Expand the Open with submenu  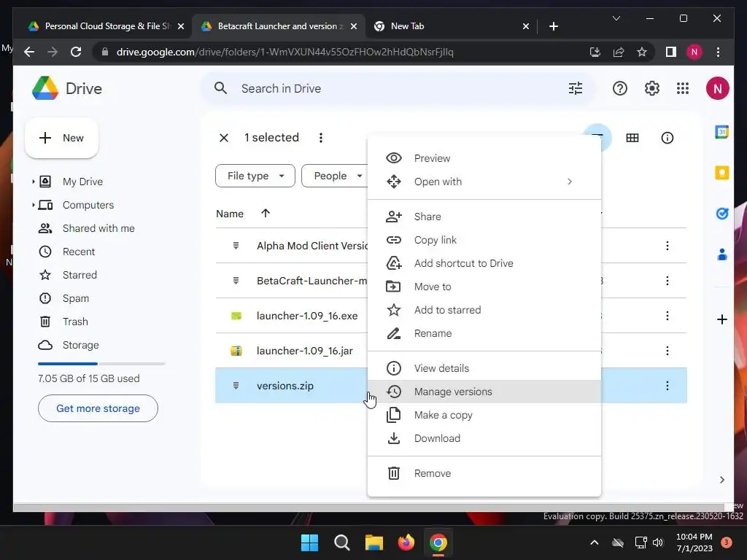pyautogui.click(x=484, y=182)
